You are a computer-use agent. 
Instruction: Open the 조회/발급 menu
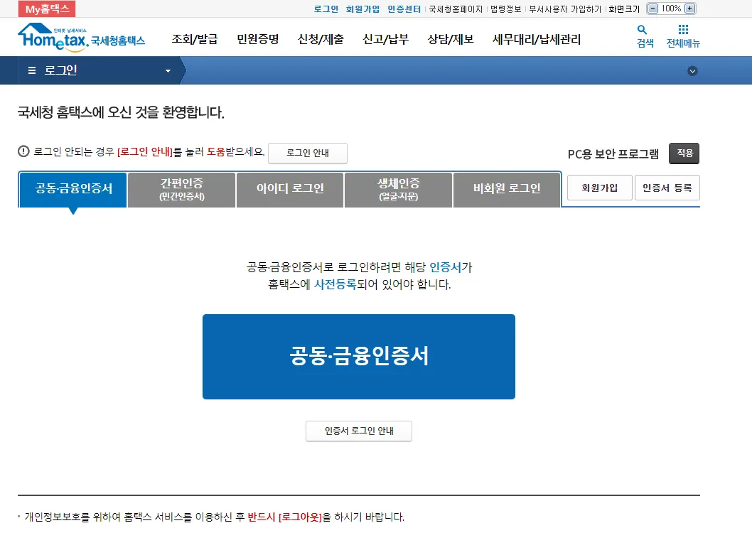195,39
